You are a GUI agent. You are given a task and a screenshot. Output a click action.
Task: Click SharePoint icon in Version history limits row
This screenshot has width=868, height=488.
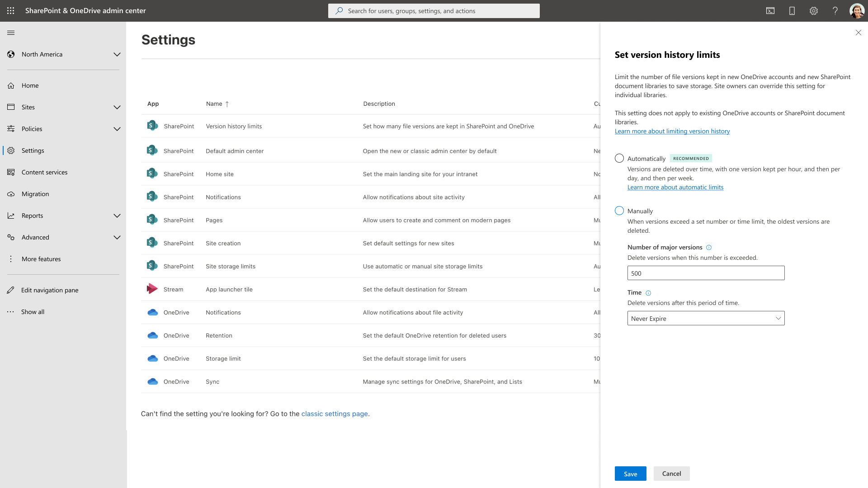pos(152,126)
